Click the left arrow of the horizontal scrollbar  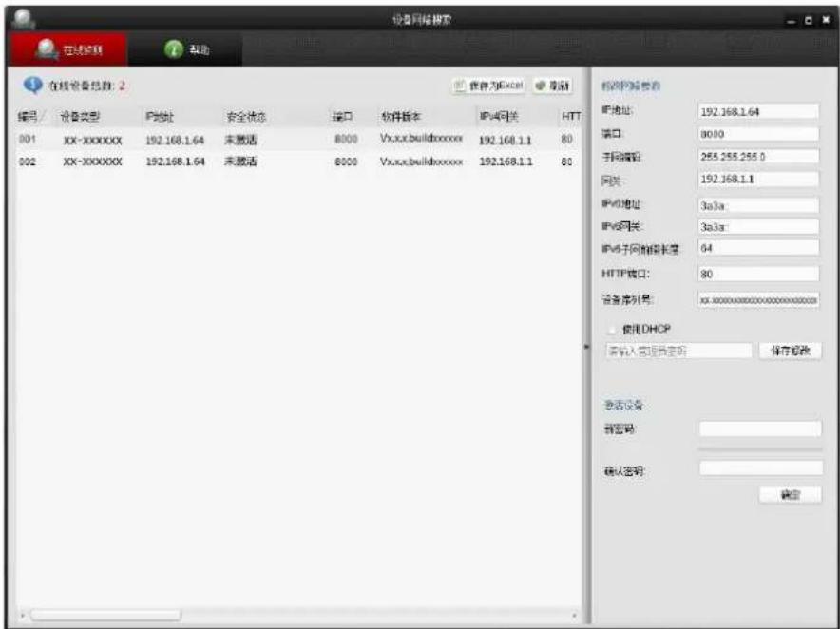pyautogui.click(x=23, y=615)
